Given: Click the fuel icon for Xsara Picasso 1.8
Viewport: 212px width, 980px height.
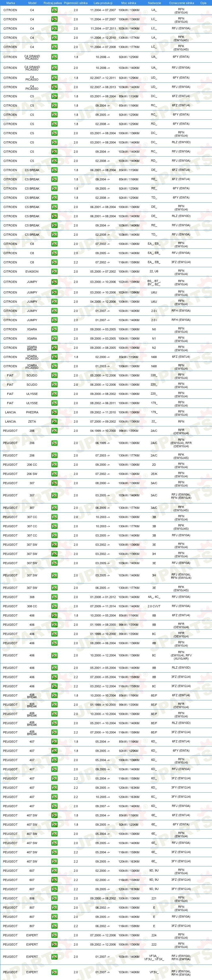Looking at the screenshot, I should (54, 357).
